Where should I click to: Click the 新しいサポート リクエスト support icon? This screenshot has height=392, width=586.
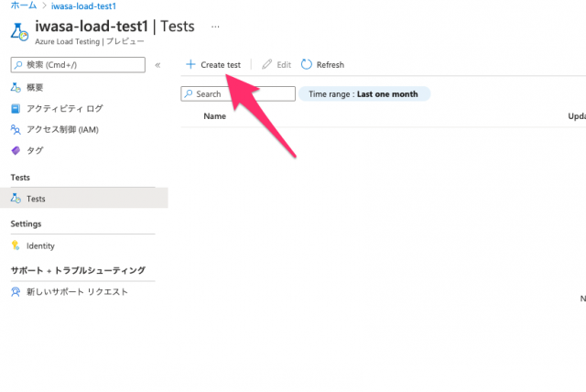pyautogui.click(x=16, y=291)
